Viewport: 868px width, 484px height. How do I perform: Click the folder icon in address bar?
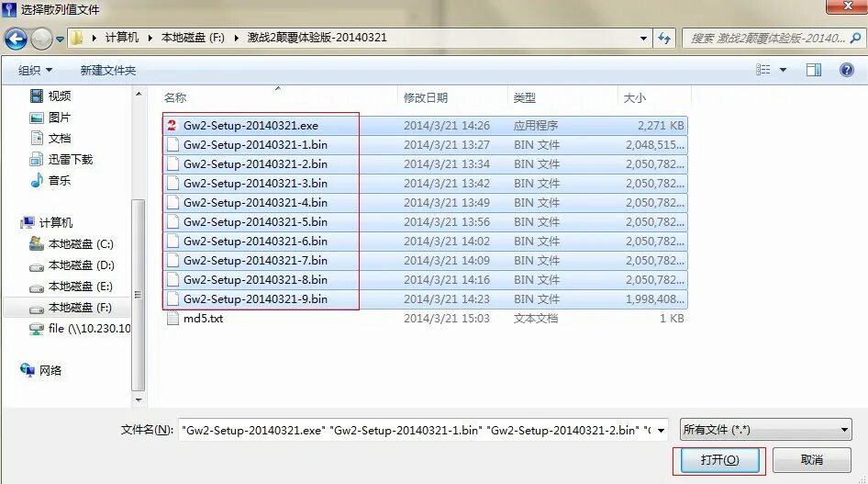[x=76, y=39]
